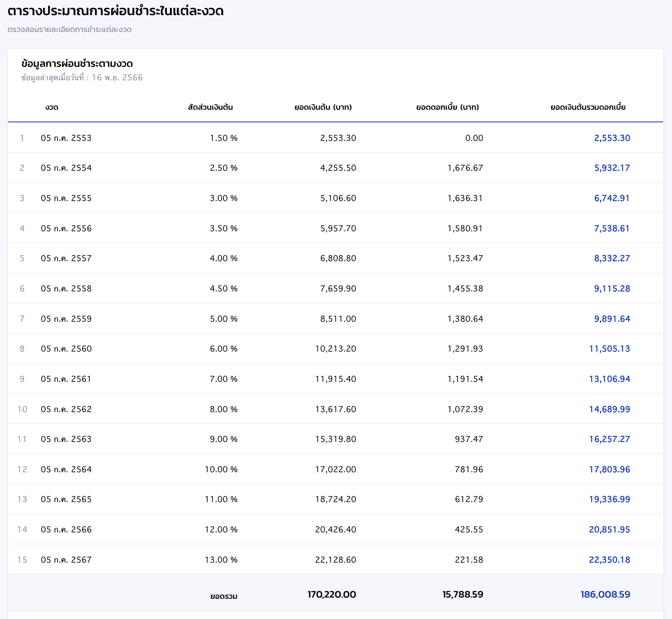672x619 pixels.
Task: Click the ยอดเงินต้นรวมดอกเบี้ย column header
Action: (x=588, y=107)
